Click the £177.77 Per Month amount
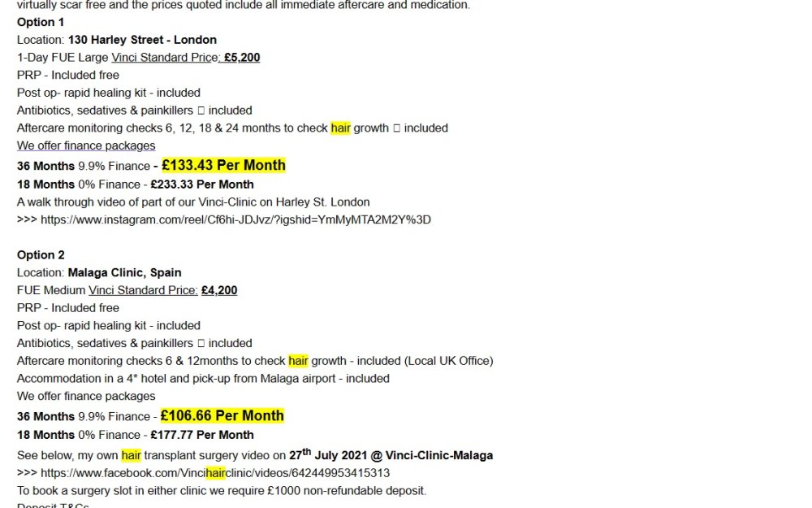812x508 pixels. coord(202,435)
